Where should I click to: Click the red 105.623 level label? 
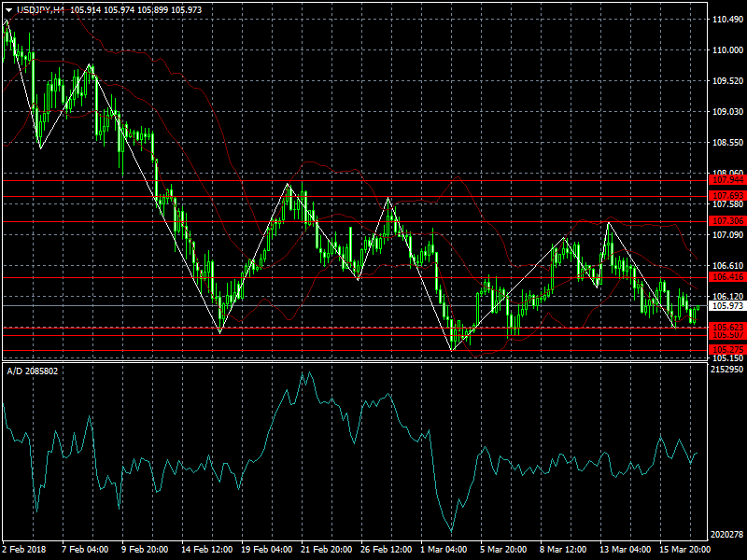pyautogui.click(x=727, y=327)
